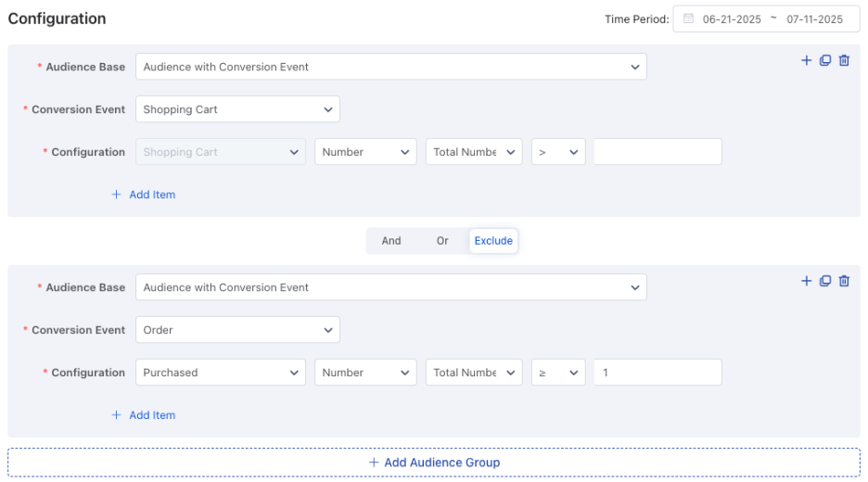
Task: Click the empty value field in first group
Action: [x=657, y=152]
